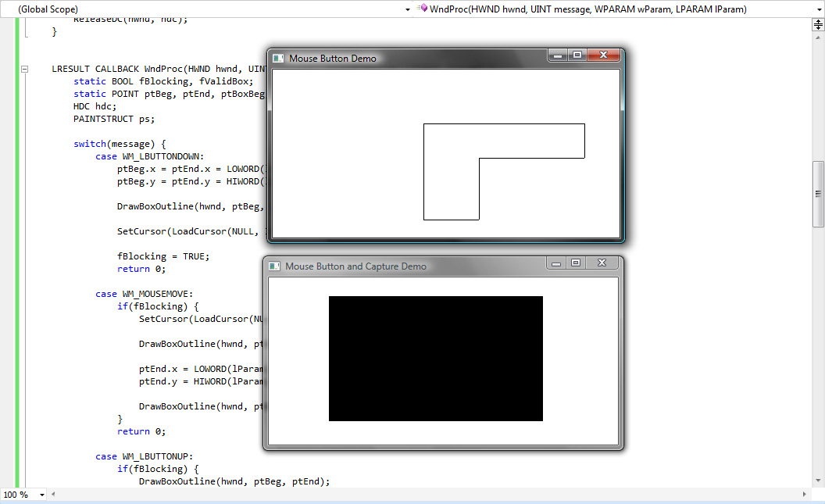825x504 pixels.
Task: Click the Mouse Button Demo window icon
Action: tap(278, 59)
